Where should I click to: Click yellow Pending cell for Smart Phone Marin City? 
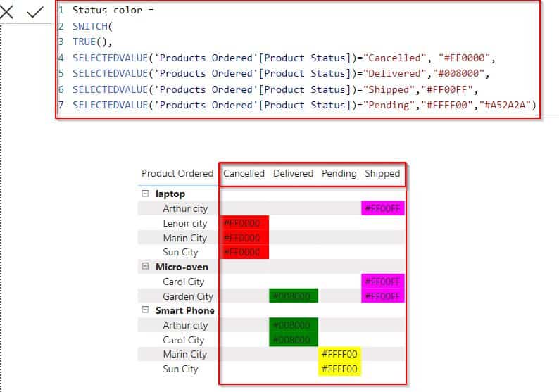pyautogui.click(x=339, y=354)
